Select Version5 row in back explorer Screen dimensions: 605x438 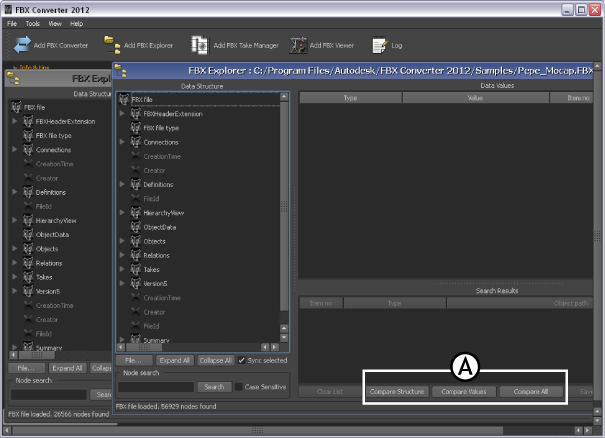click(48, 291)
